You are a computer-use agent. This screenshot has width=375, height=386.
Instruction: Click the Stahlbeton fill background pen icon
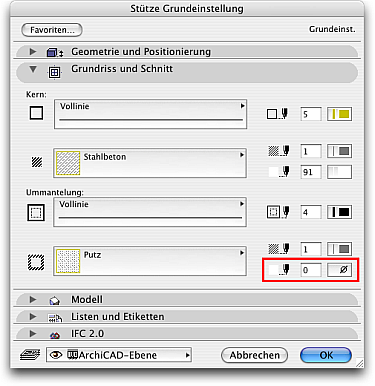279,172
